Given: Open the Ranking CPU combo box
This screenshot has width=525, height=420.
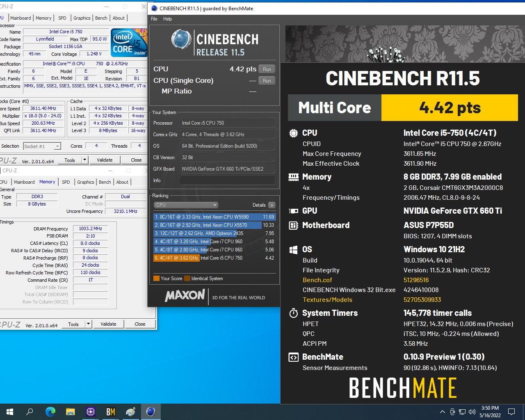Looking at the screenshot, I should [x=186, y=205].
